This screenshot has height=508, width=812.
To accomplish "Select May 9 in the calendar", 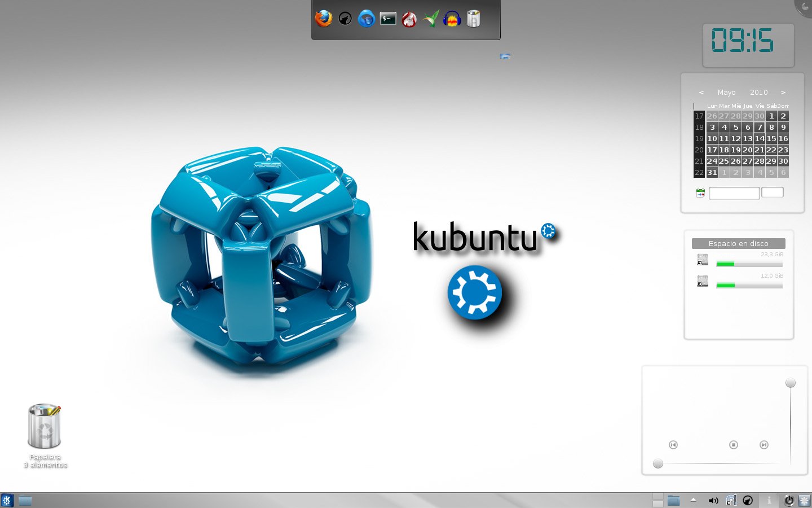I will tap(783, 127).
